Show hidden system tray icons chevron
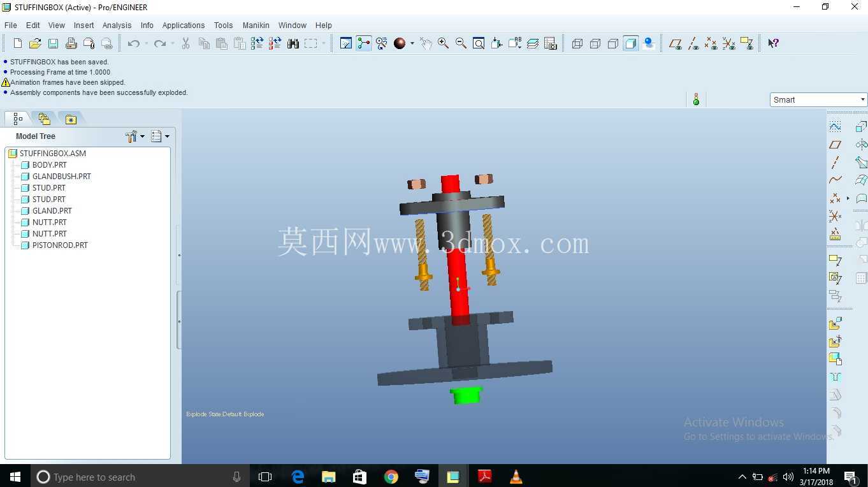 742,477
